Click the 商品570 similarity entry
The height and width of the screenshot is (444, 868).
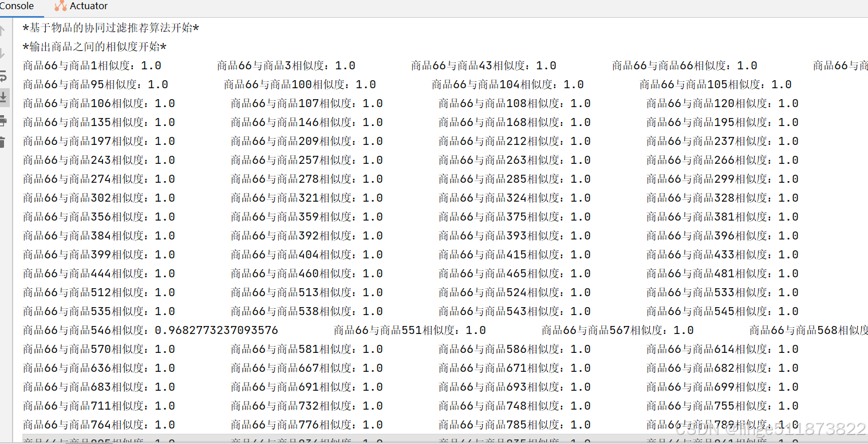click(99, 349)
